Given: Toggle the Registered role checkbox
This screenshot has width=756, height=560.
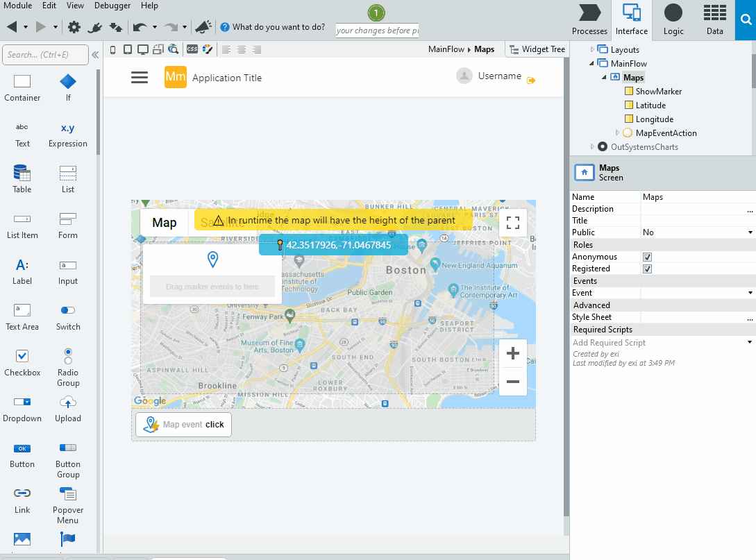Looking at the screenshot, I should pyautogui.click(x=647, y=269).
